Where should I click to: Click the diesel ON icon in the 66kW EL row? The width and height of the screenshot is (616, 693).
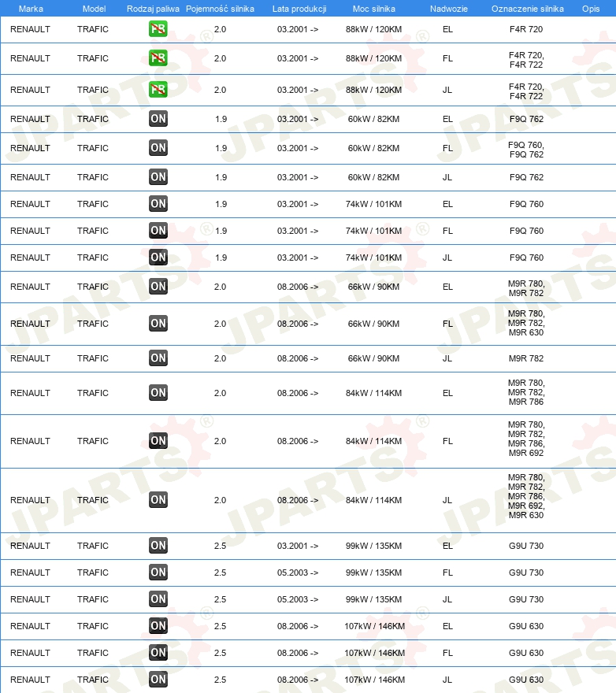click(158, 287)
